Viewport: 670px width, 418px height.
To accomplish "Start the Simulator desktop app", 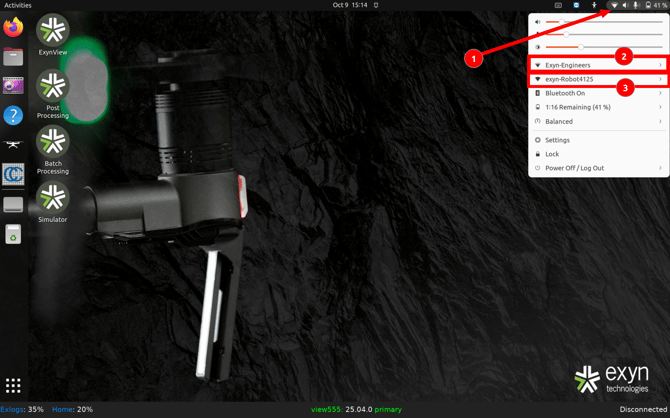I will [x=52, y=199].
